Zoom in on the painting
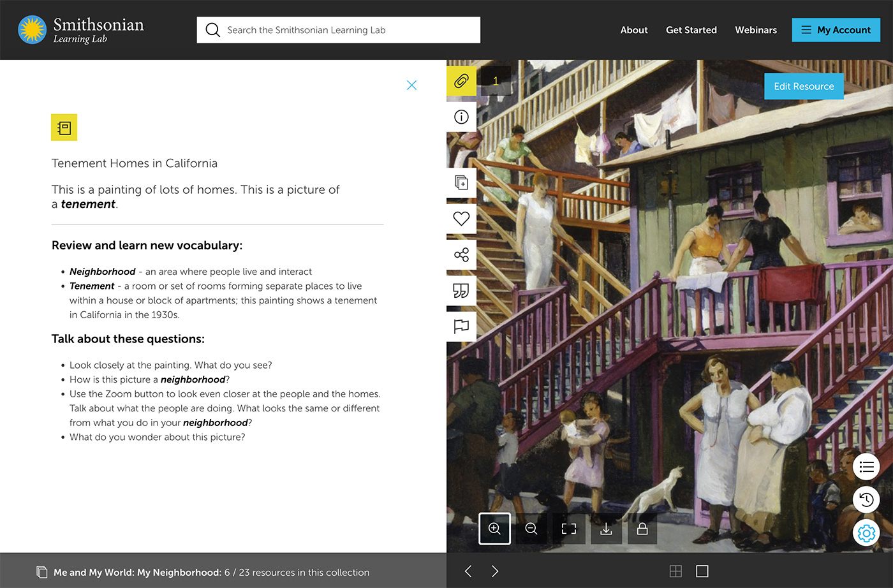Image resolution: width=893 pixels, height=588 pixels. tap(494, 529)
